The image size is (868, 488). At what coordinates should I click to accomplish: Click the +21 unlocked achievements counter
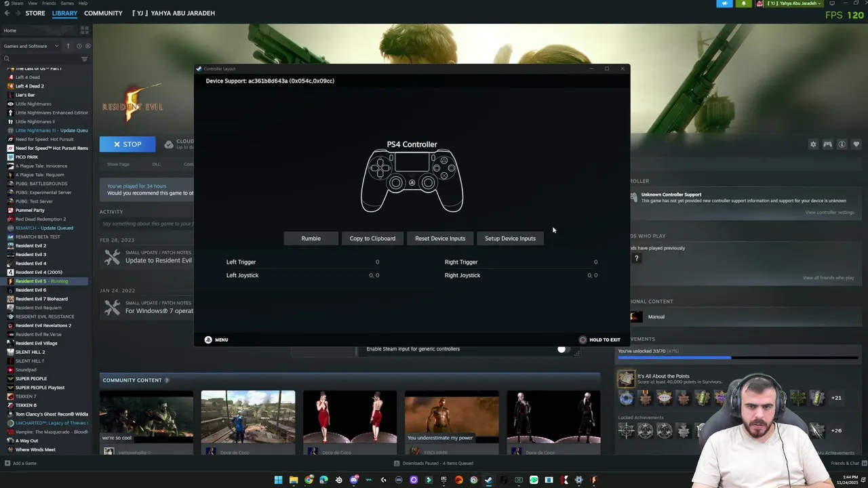coord(836,398)
